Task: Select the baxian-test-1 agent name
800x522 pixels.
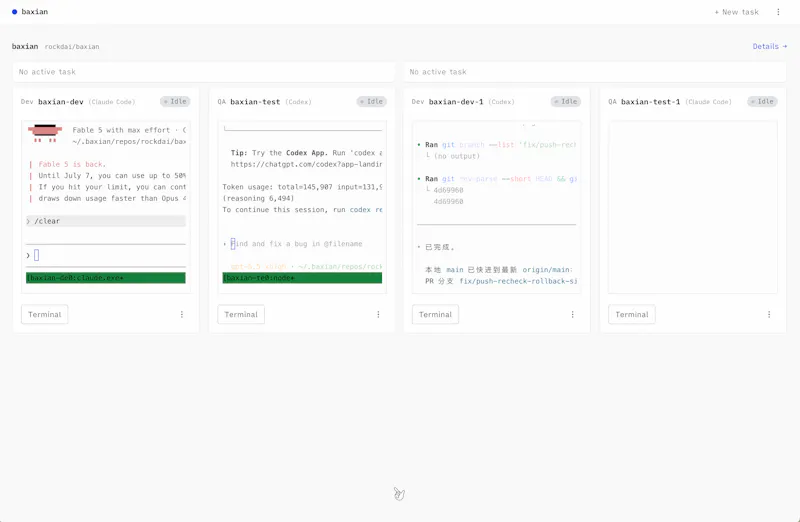Action: [x=651, y=102]
